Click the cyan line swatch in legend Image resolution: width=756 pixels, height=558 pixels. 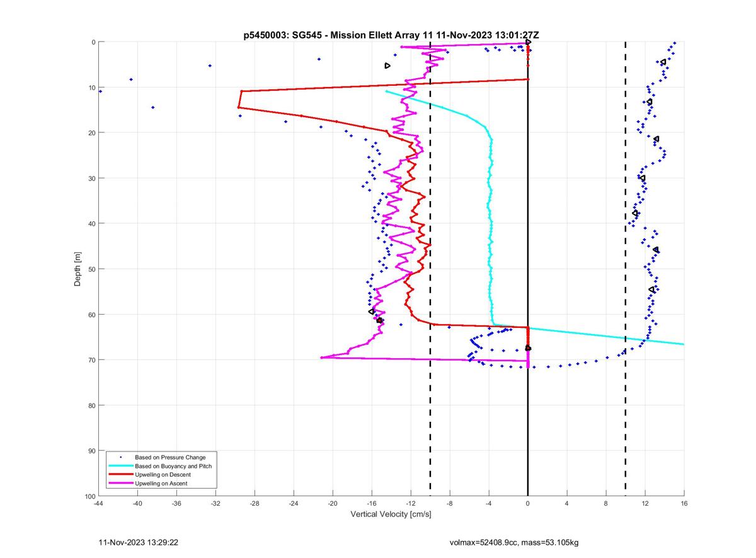(120, 466)
